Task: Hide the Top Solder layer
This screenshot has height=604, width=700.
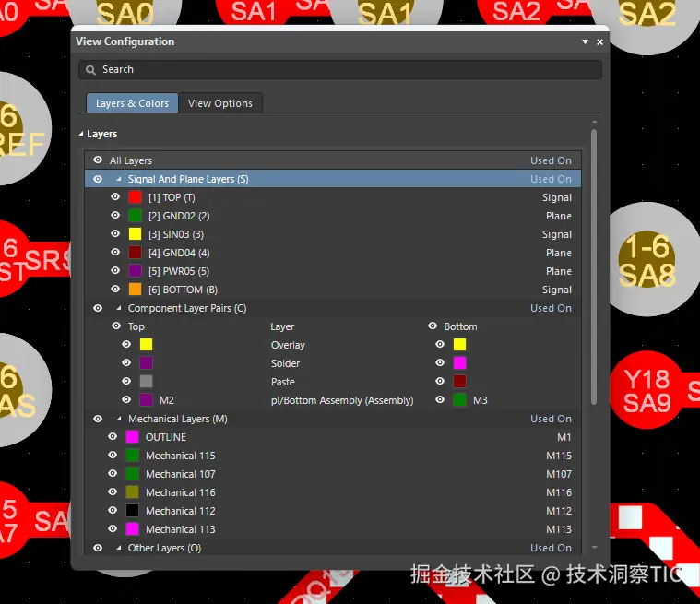Action: [x=126, y=362]
